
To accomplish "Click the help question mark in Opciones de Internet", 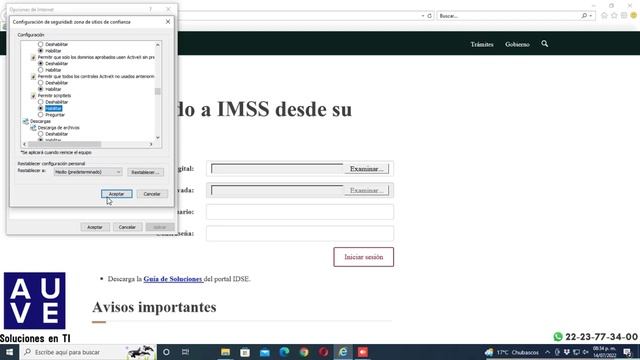I will click(x=150, y=9).
